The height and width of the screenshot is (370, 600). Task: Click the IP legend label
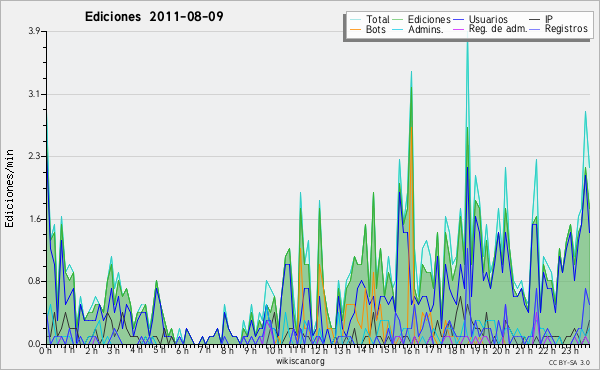(549, 19)
